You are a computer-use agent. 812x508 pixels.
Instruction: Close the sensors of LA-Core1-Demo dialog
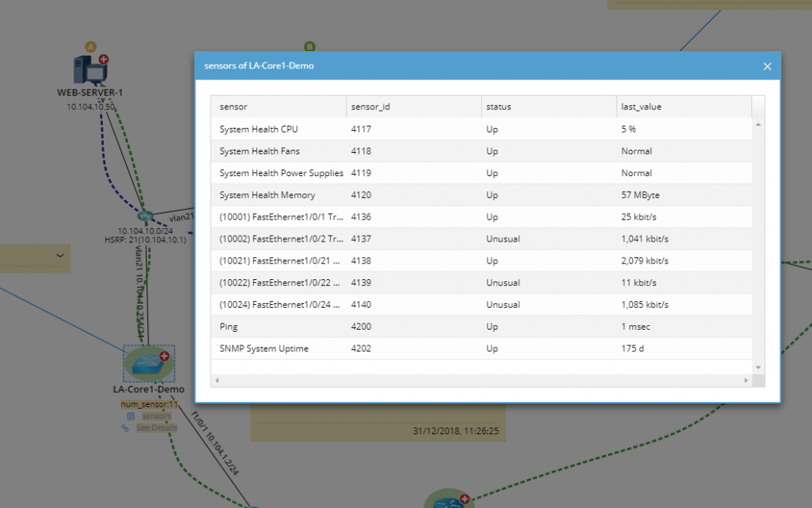(x=767, y=66)
